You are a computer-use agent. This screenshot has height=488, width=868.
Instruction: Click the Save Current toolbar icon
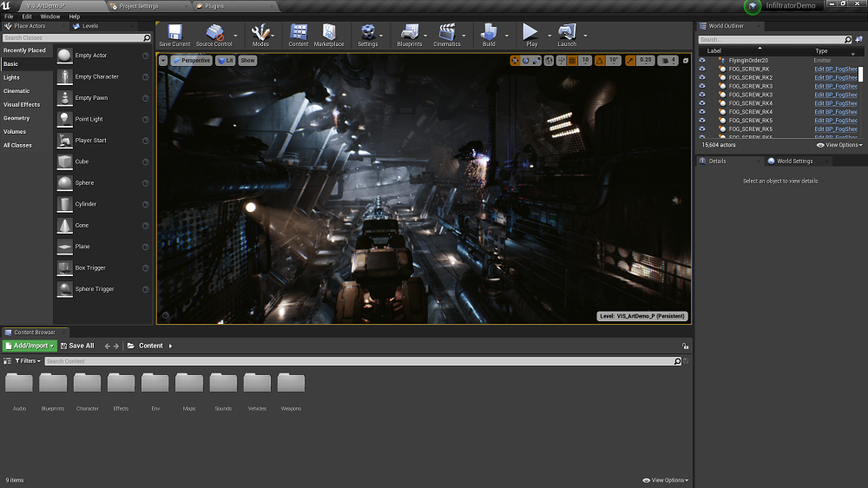tap(174, 32)
